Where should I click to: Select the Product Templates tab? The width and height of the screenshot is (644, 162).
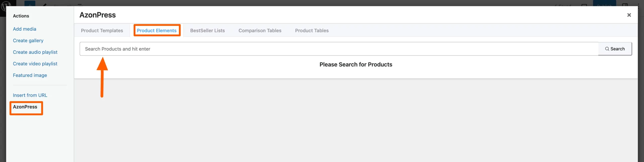click(102, 30)
